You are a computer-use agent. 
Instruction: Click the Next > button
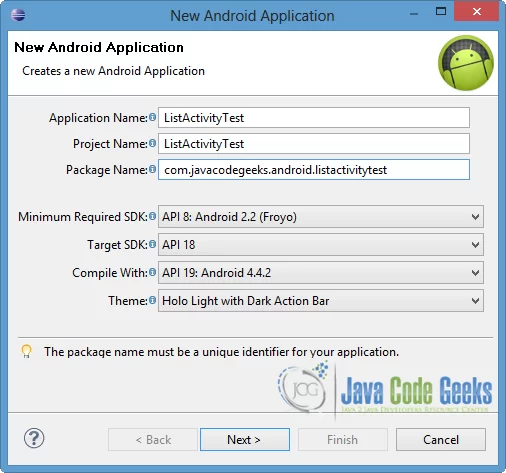click(x=245, y=440)
